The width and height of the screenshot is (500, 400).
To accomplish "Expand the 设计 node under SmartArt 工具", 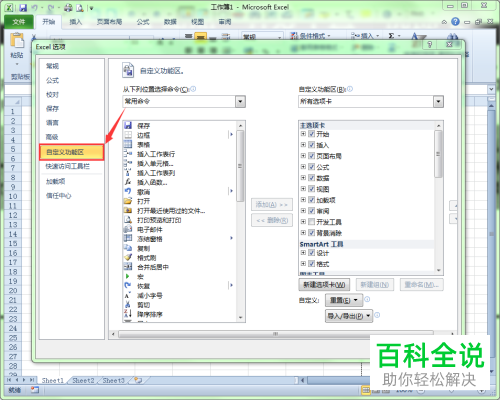I will [x=303, y=253].
